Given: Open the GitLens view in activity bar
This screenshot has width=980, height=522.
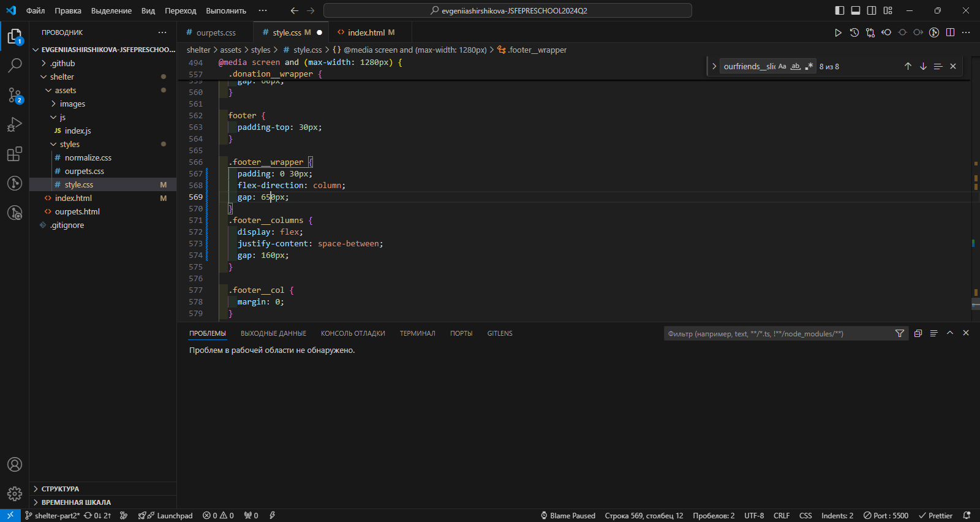Looking at the screenshot, I should [x=15, y=183].
